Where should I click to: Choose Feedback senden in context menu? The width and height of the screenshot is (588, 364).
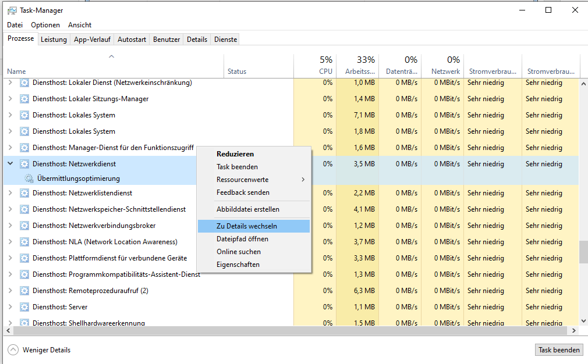(253, 192)
